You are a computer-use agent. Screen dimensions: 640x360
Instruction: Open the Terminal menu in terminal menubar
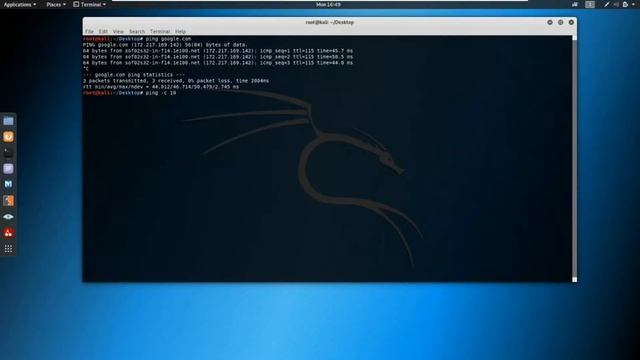tap(160, 31)
